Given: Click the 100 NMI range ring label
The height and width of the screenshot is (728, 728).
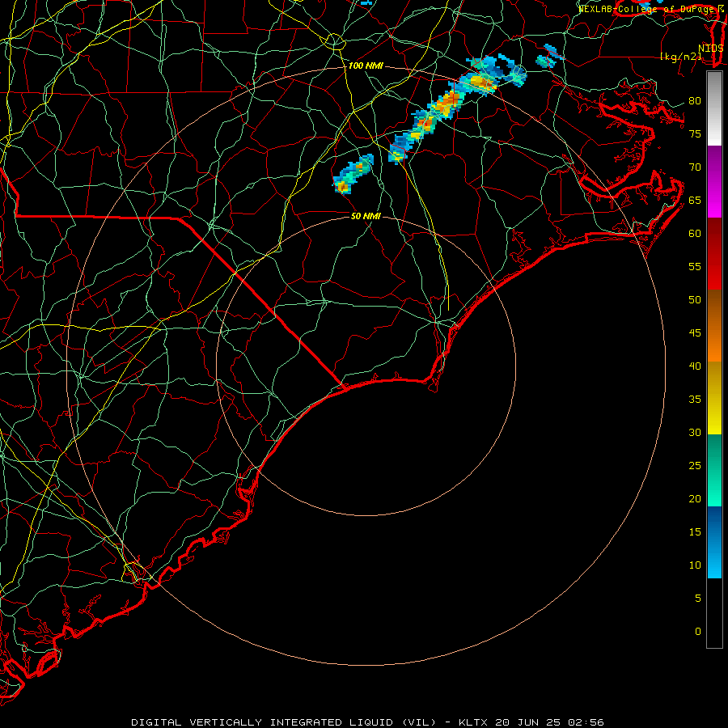Looking at the screenshot, I should point(366,66).
